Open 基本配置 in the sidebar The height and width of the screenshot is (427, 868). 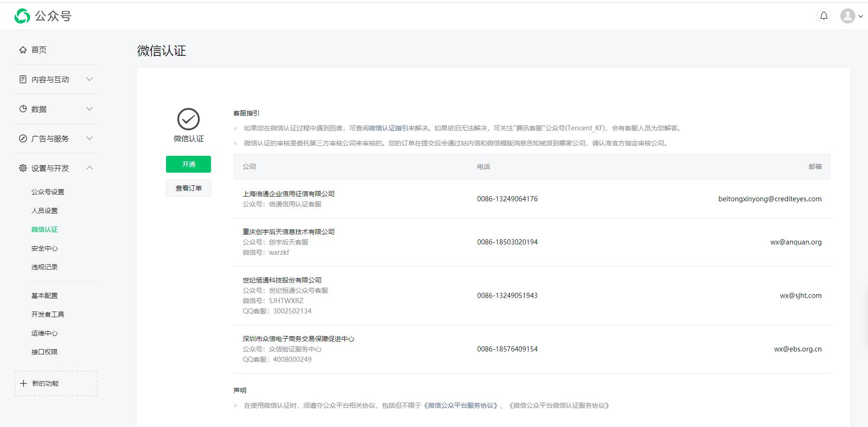pyautogui.click(x=45, y=296)
